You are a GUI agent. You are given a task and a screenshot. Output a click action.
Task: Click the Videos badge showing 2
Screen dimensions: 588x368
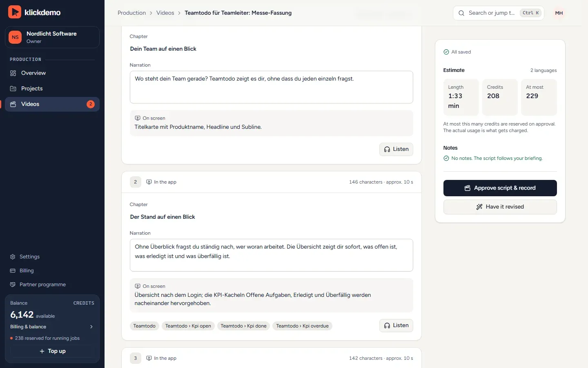point(91,104)
